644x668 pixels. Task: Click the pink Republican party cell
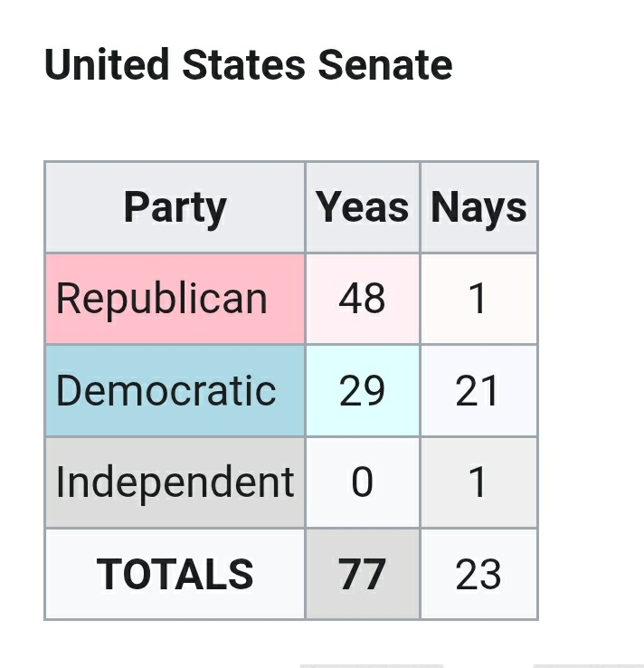tap(175, 299)
